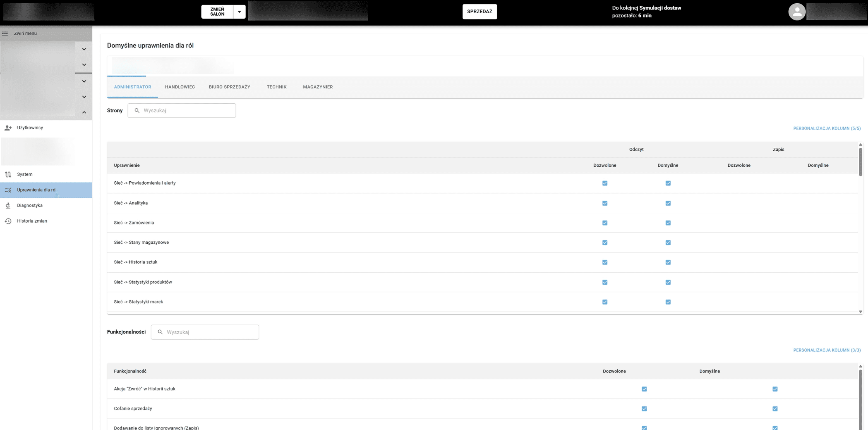Click Zwiń menu to collapse sidebar
Image resolution: width=868 pixels, height=430 pixels.
pos(46,33)
